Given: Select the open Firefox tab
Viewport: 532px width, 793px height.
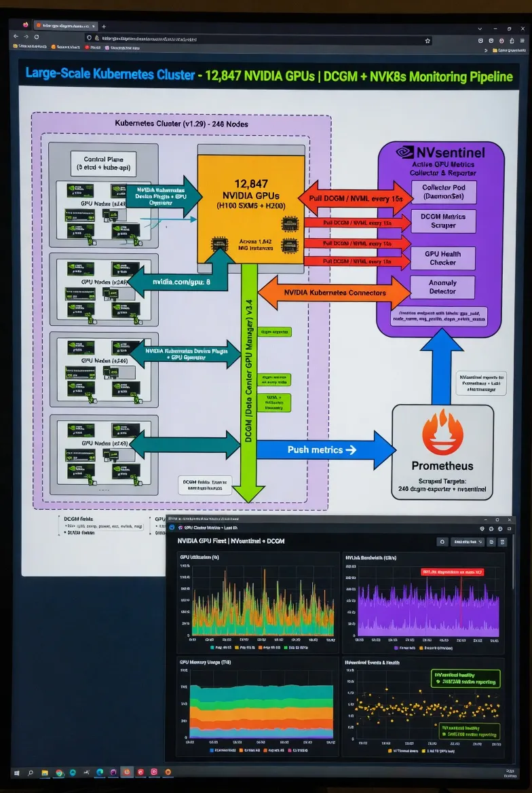Looking at the screenshot, I should pos(66,25).
